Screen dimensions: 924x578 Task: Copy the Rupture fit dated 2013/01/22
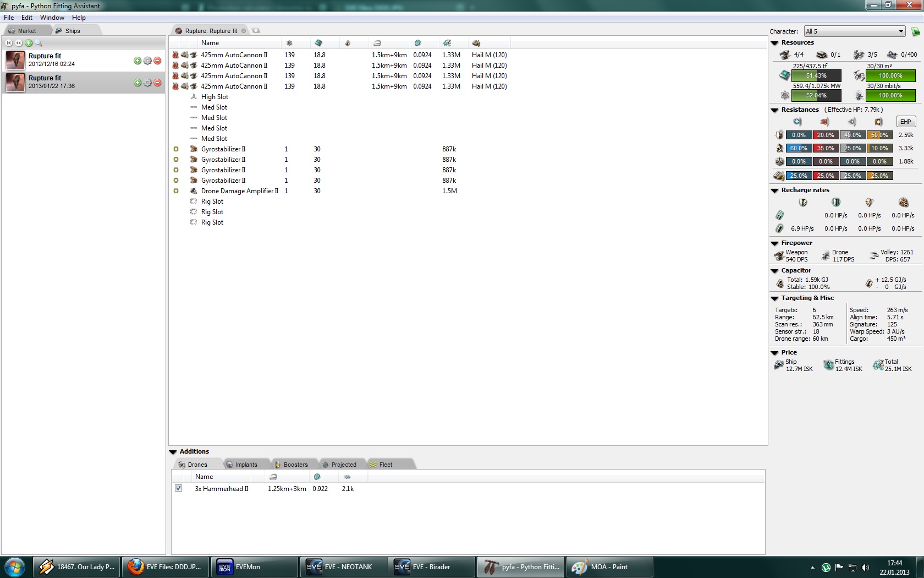click(137, 83)
